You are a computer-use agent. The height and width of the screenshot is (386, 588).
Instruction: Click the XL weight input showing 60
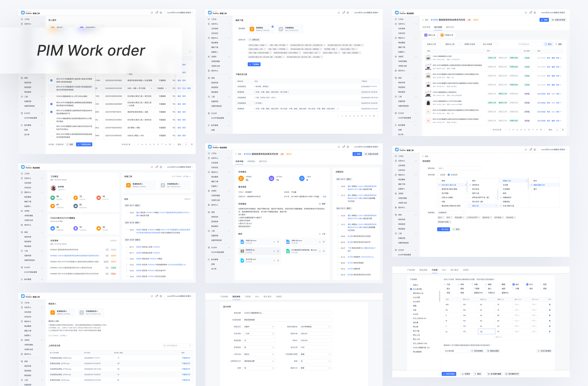(486, 332)
